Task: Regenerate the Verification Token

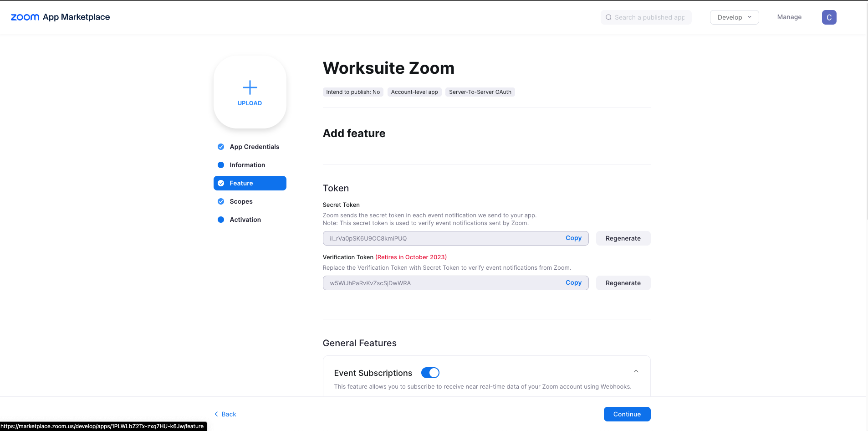Action: [x=623, y=283]
